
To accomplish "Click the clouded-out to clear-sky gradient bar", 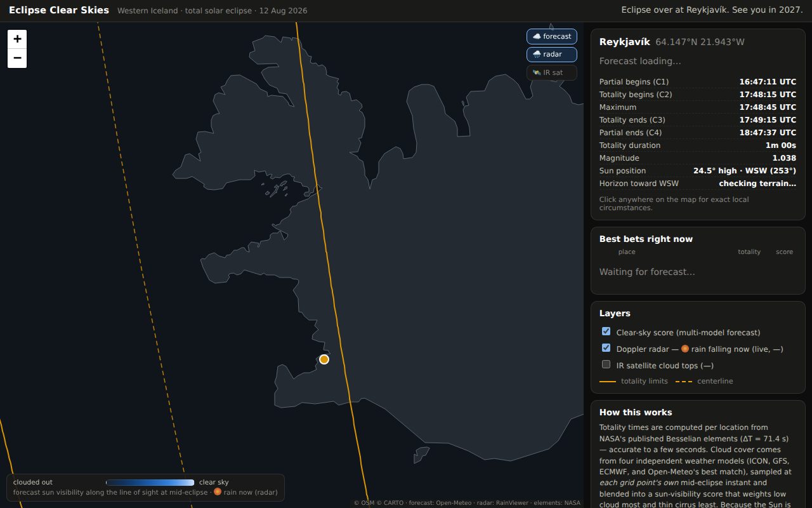I will [150, 483].
